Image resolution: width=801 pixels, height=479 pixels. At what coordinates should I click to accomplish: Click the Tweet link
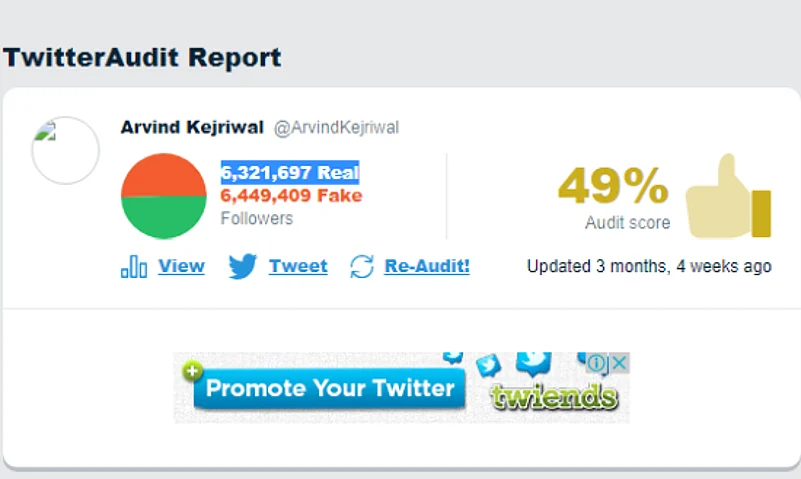pyautogui.click(x=298, y=266)
